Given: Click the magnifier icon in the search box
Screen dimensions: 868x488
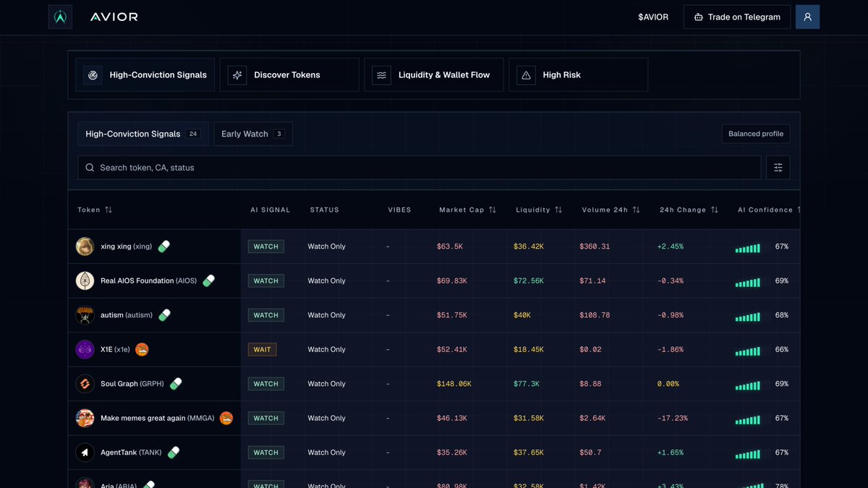Looking at the screenshot, I should pyautogui.click(x=90, y=168).
